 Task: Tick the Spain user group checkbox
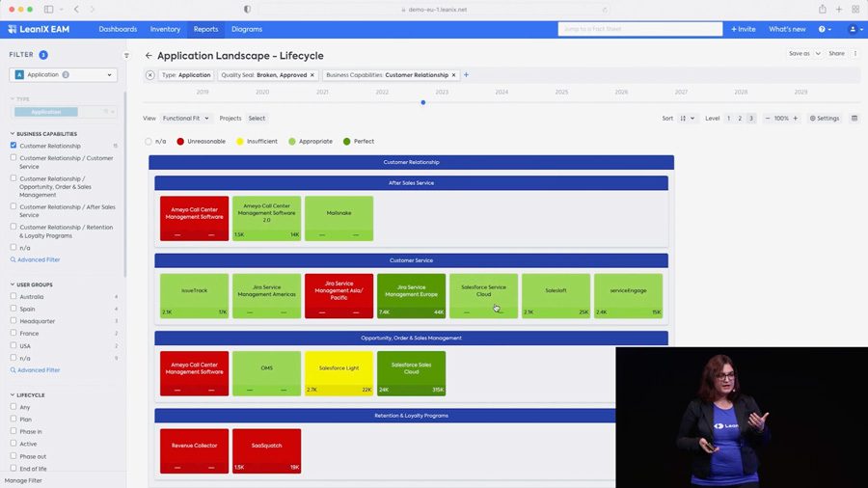click(14, 309)
